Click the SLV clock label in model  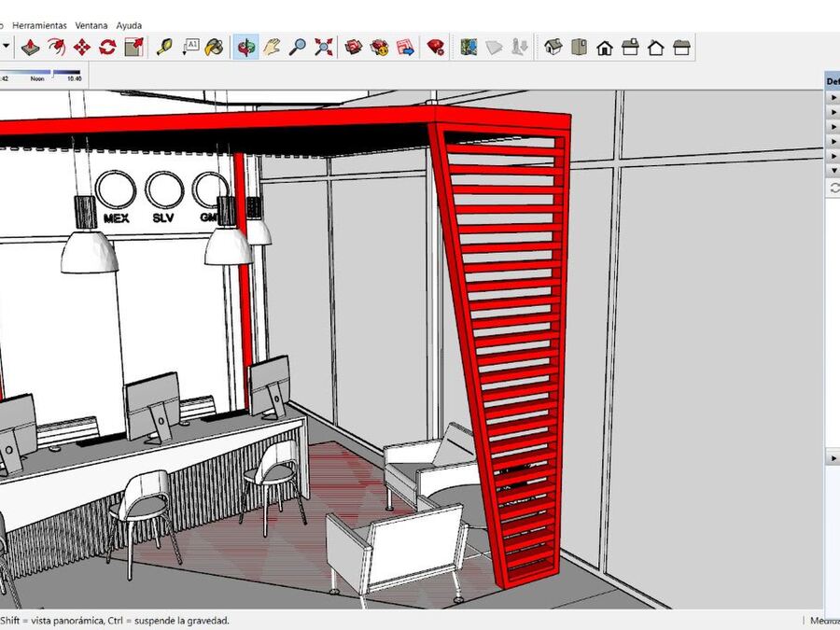(x=163, y=218)
